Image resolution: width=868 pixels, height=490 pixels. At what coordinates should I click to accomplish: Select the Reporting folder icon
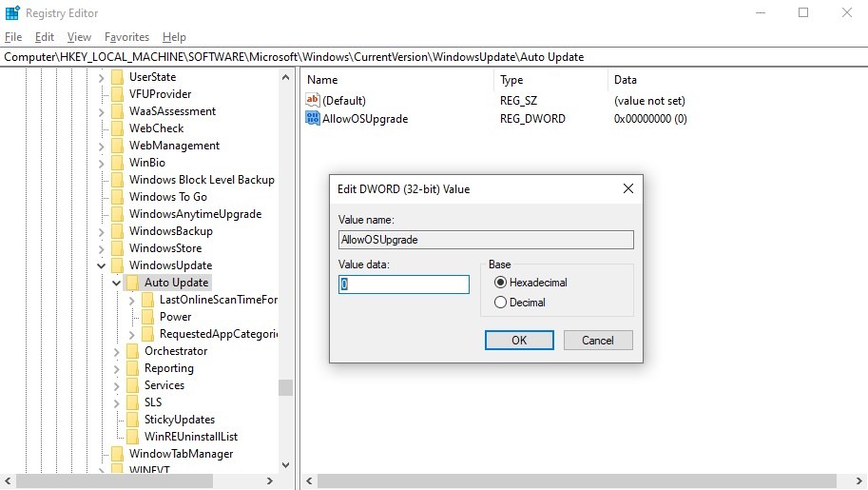(x=132, y=368)
